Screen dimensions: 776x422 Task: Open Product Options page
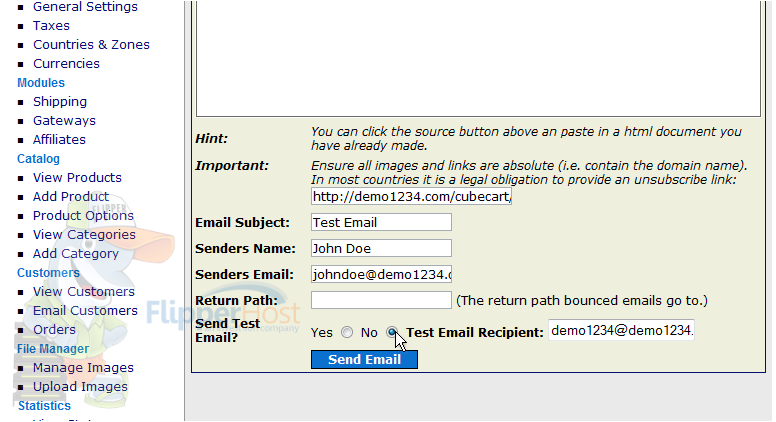83,216
